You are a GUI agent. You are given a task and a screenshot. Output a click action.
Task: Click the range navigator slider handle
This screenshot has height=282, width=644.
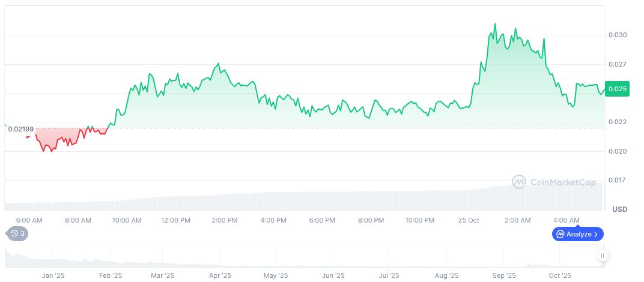[602, 256]
